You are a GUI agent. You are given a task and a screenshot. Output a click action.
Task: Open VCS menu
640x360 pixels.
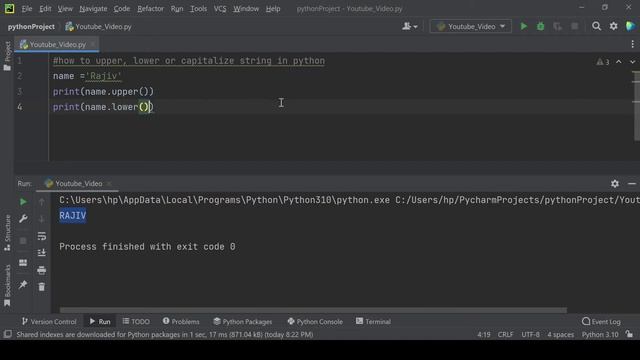(x=220, y=9)
